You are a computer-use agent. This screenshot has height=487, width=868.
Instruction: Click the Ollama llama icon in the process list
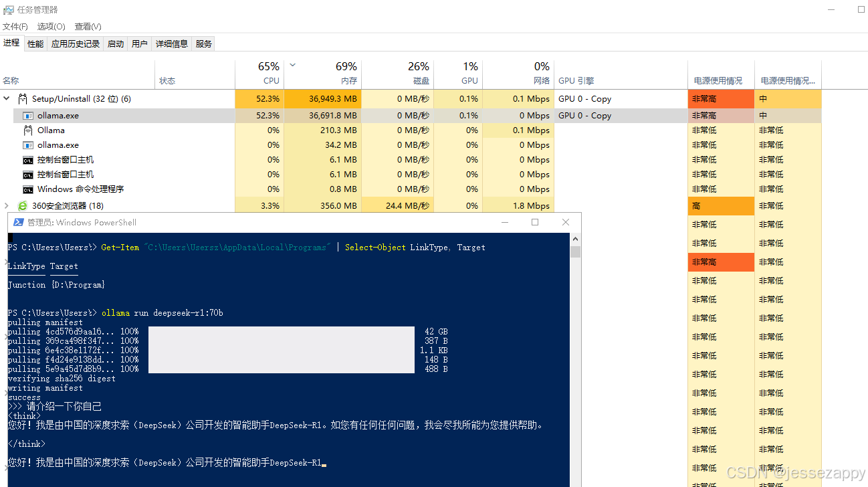tap(28, 130)
